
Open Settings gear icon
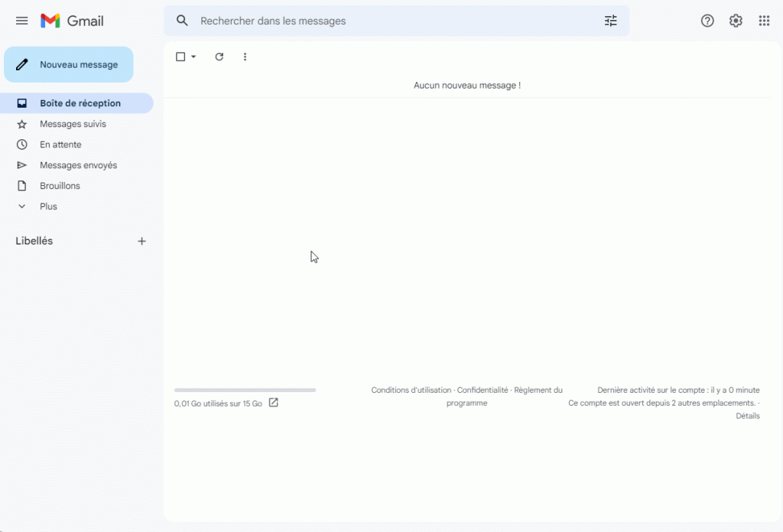736,21
